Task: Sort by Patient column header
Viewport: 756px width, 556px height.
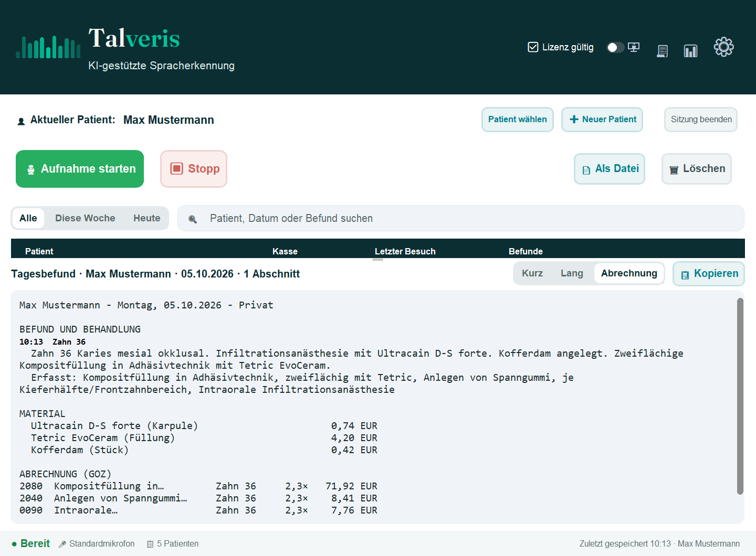Action: (39, 251)
